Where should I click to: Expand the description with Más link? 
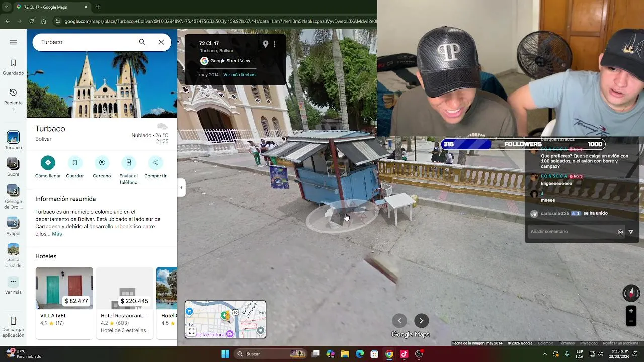coord(57,234)
